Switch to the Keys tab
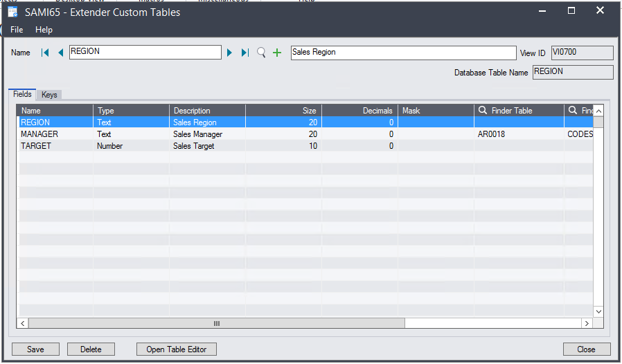This screenshot has height=364, width=622. 49,95
